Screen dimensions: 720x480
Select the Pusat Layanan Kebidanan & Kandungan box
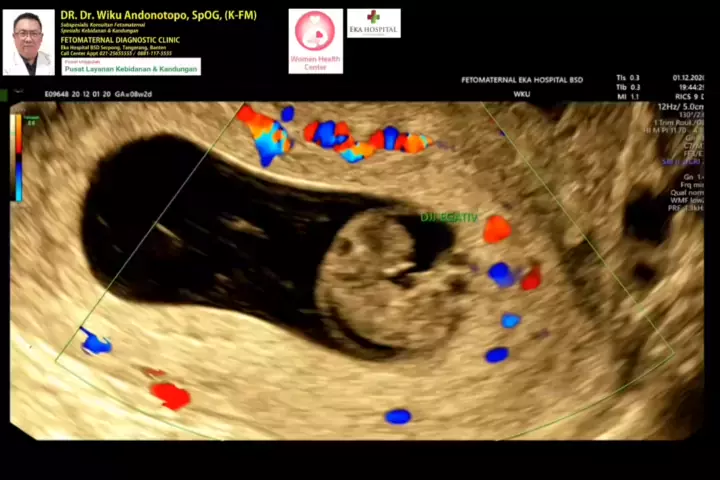[x=131, y=67]
